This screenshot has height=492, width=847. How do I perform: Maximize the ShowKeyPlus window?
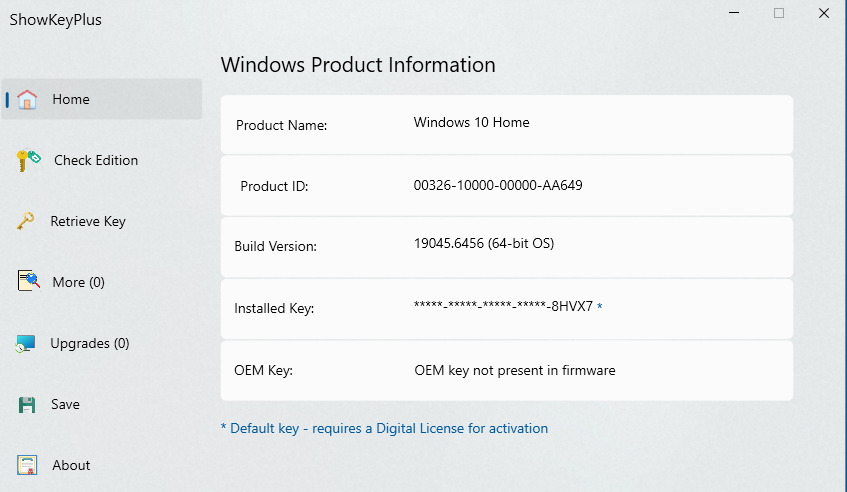coord(778,13)
